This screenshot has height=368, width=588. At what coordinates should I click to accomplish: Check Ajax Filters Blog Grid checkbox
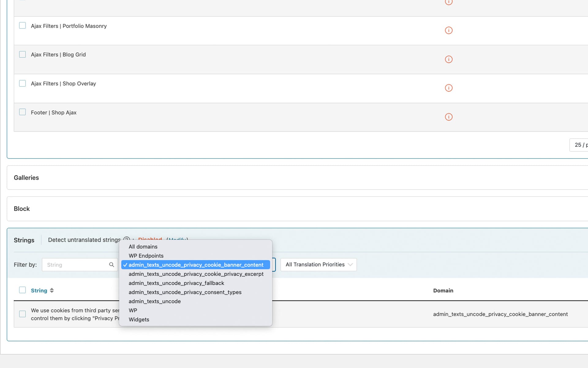[22, 54]
